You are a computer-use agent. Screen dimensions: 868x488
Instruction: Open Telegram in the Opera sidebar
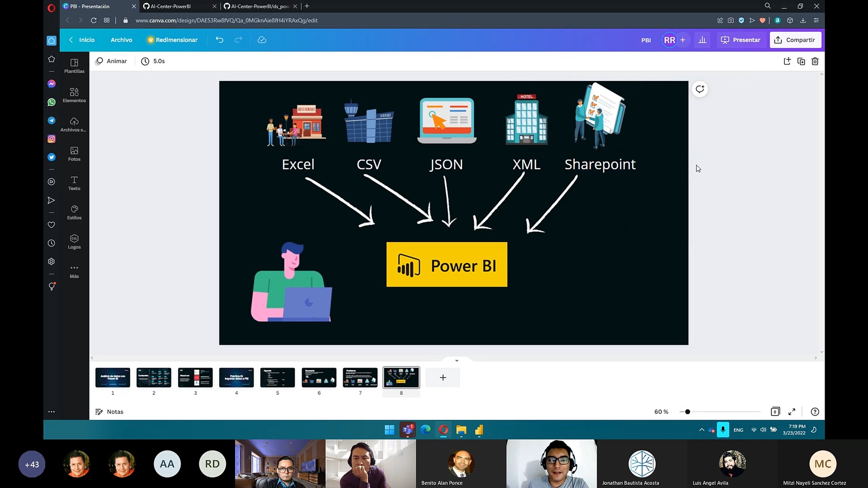(52, 120)
